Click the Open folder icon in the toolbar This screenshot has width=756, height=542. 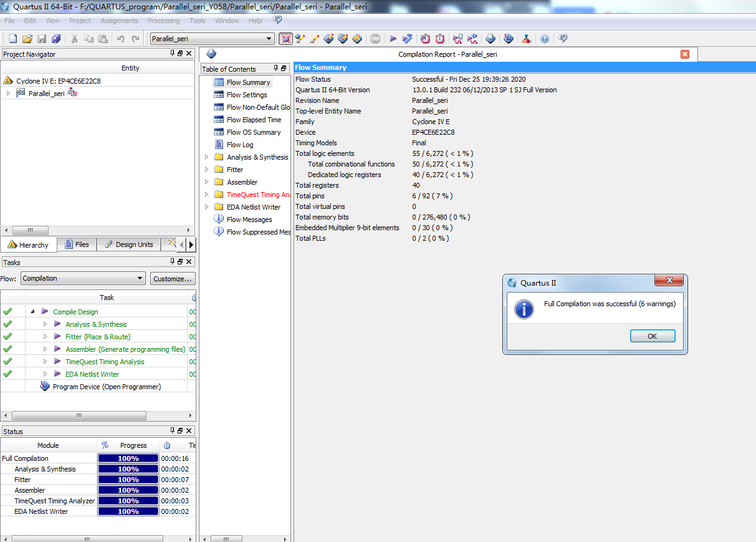(x=28, y=39)
